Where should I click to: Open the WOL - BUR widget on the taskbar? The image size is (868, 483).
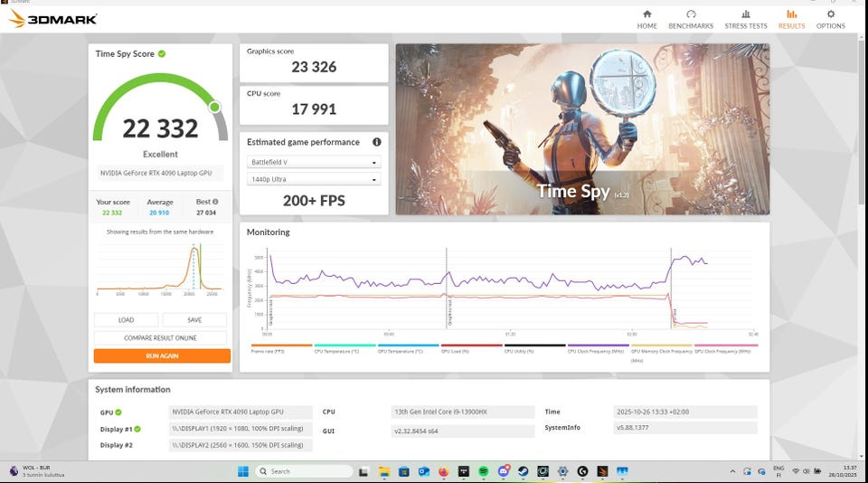(36, 471)
